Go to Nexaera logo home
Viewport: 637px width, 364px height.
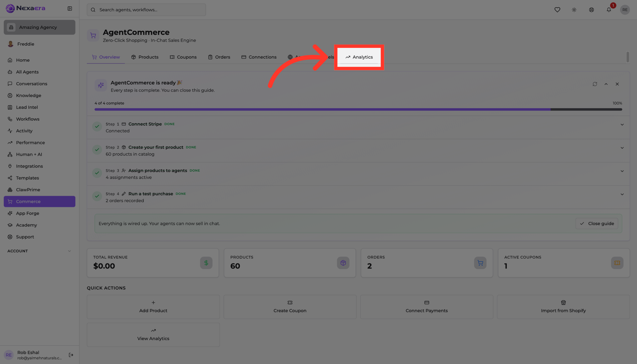pyautogui.click(x=26, y=8)
